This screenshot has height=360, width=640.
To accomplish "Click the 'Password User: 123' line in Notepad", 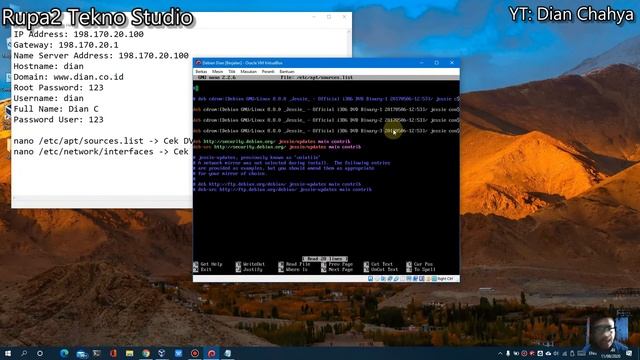I will point(58,120).
